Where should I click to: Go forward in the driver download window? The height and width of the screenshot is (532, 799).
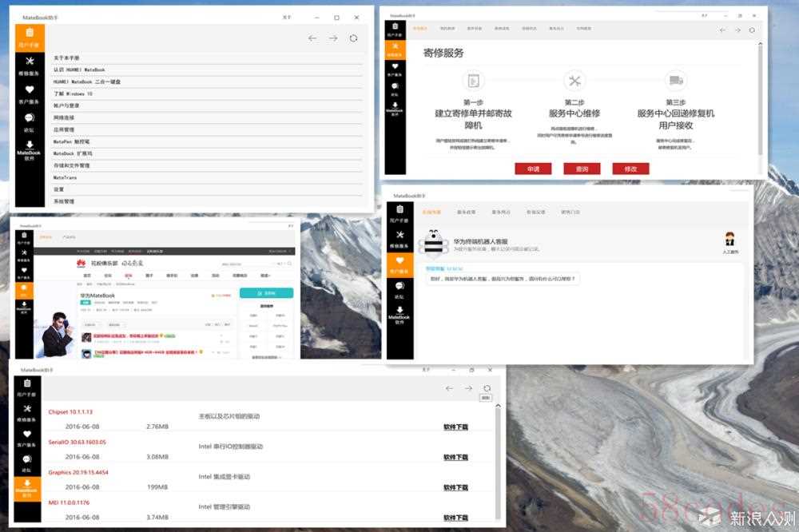pyautogui.click(x=468, y=388)
